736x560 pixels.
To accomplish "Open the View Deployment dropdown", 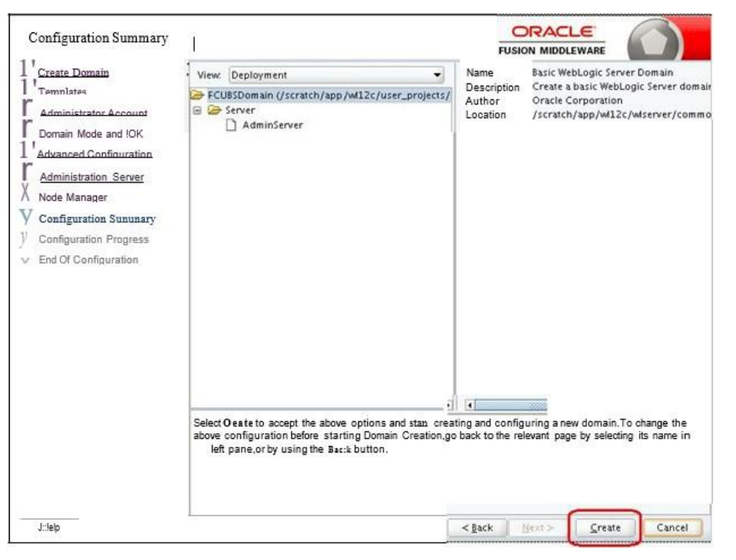I will point(336,75).
